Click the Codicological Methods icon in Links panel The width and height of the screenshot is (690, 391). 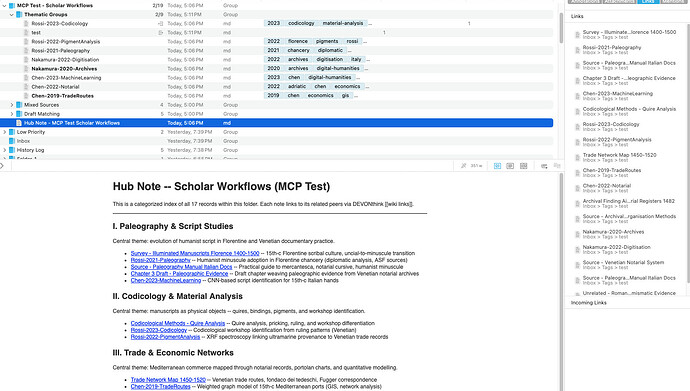coord(577,112)
